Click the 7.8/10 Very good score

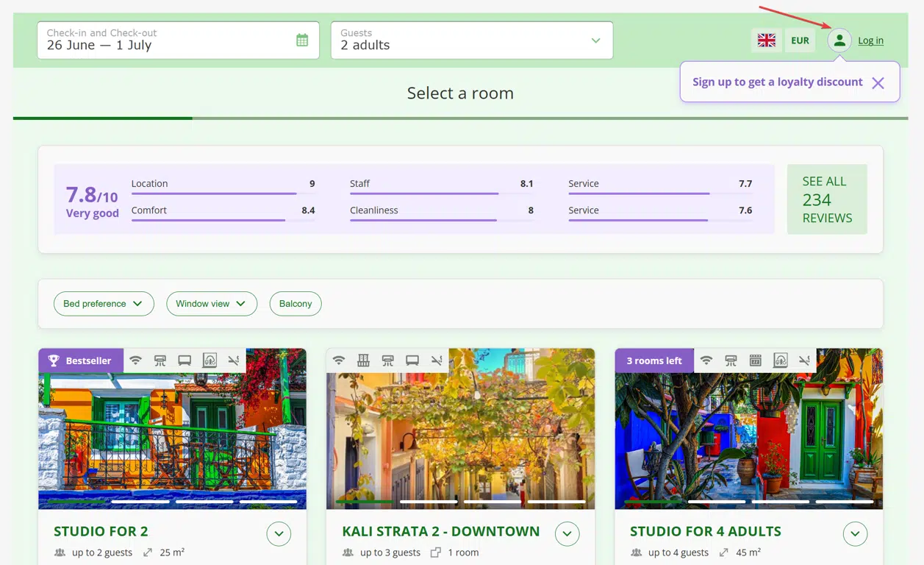pyautogui.click(x=92, y=202)
